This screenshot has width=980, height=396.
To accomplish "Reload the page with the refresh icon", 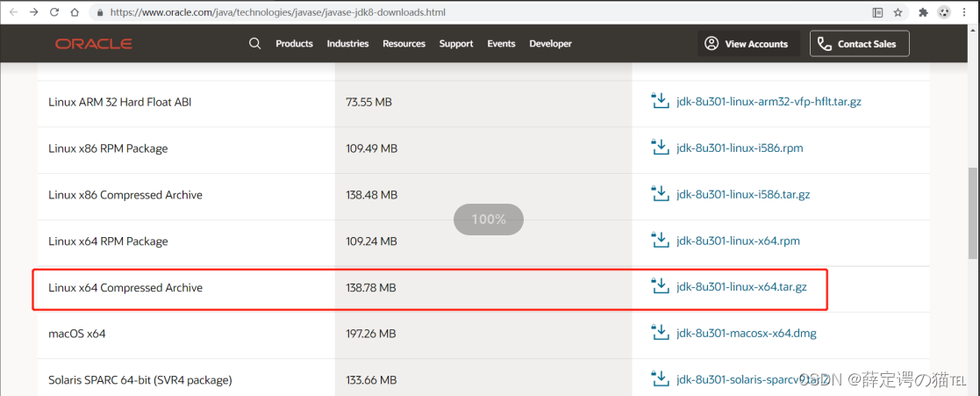I will pyautogui.click(x=54, y=12).
